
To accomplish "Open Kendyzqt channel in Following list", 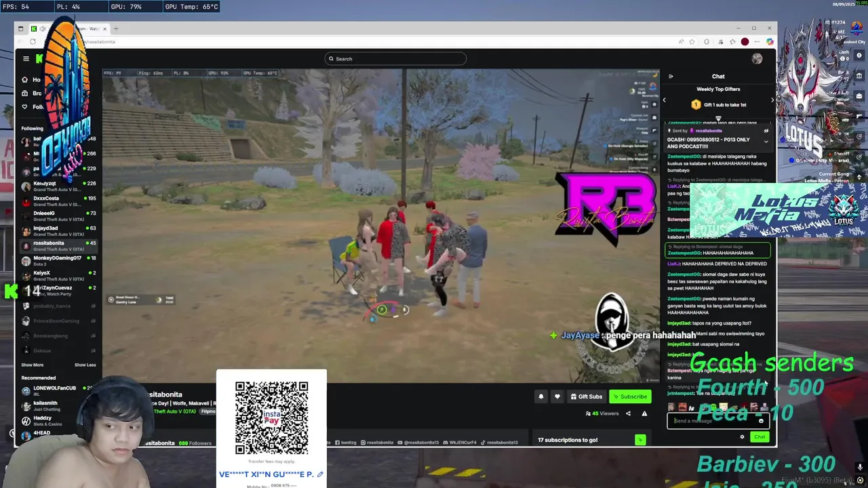I will pyautogui.click(x=59, y=186).
